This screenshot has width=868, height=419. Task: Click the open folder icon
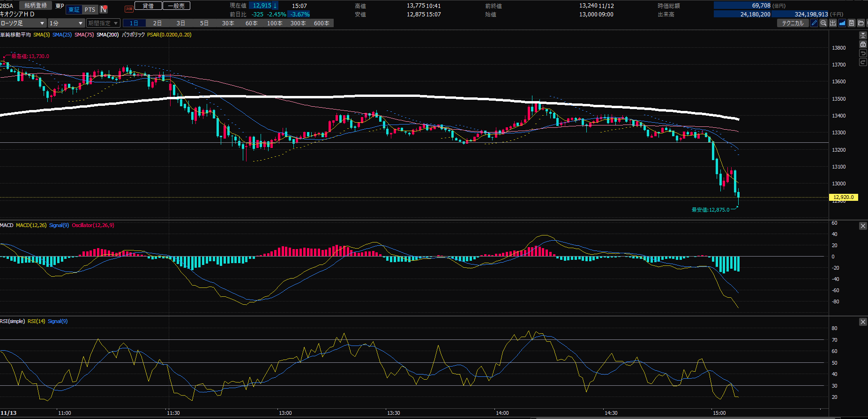pos(861,23)
